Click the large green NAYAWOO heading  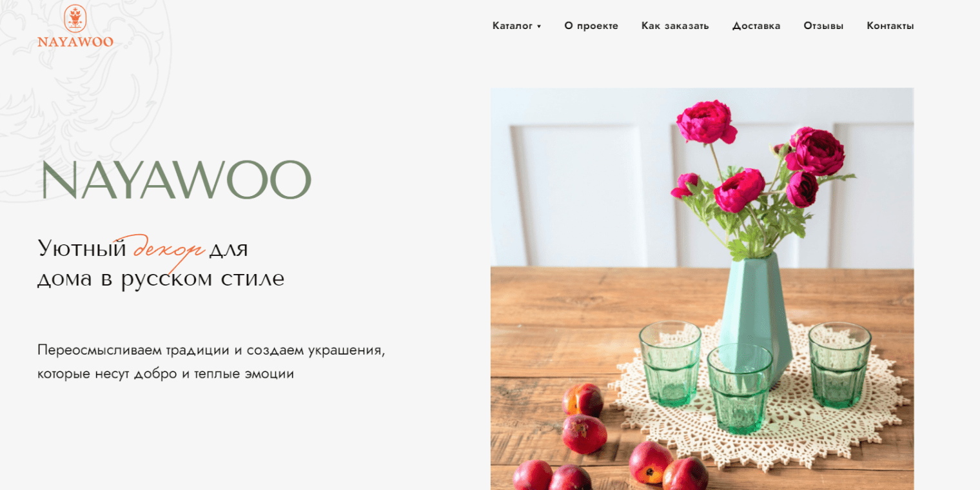coord(176,180)
